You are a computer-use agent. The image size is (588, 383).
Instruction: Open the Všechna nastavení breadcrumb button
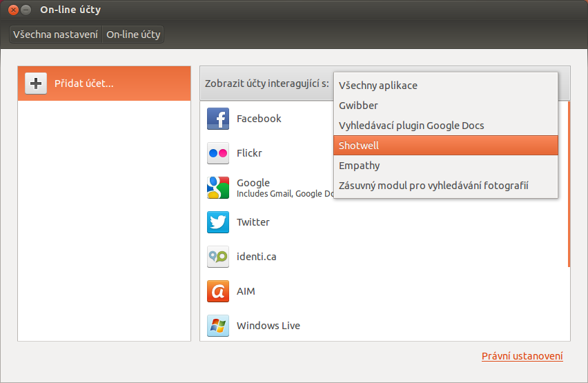click(55, 35)
